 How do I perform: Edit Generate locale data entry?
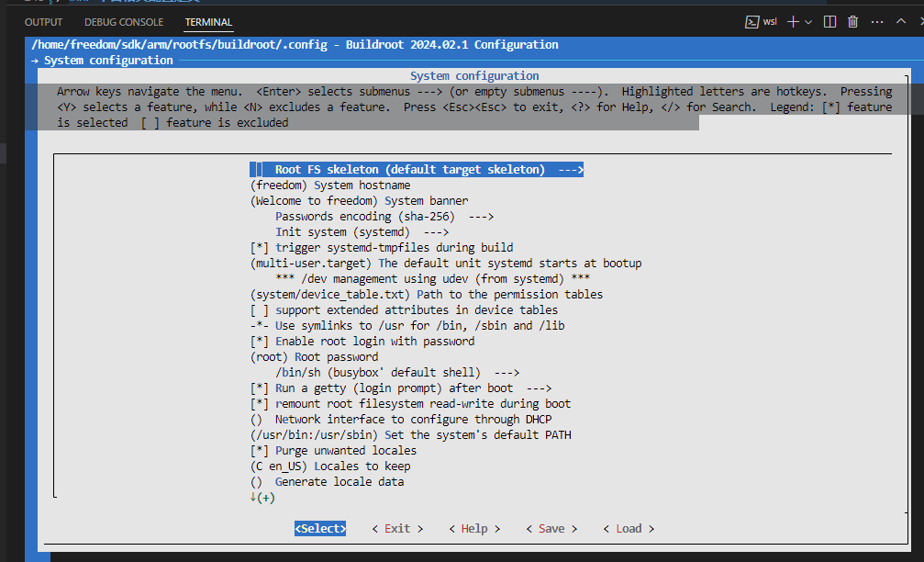tap(327, 482)
